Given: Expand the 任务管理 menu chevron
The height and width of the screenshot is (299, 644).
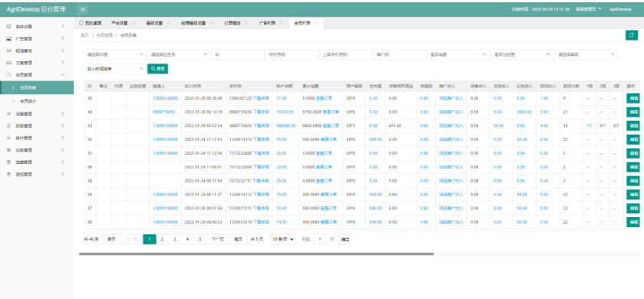Looking at the screenshot, I should coord(63,150).
